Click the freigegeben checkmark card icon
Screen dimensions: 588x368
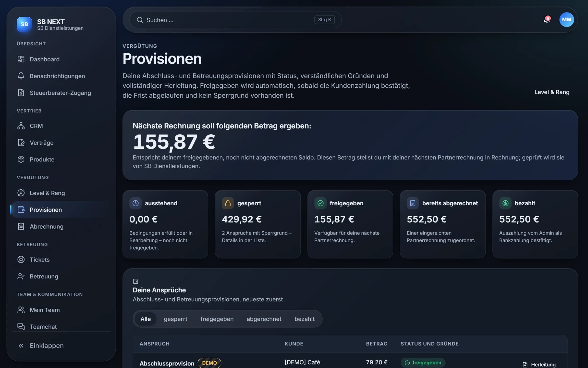(x=320, y=203)
